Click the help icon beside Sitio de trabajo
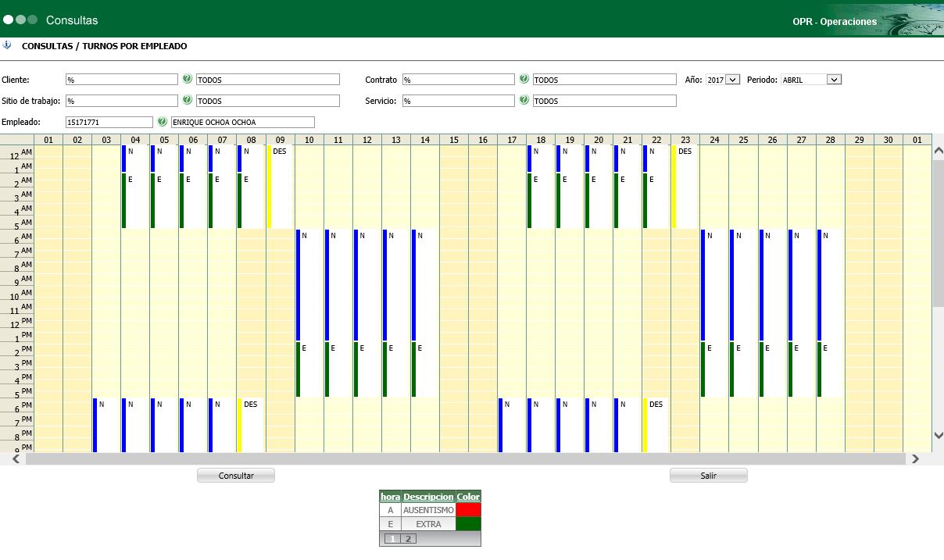Image resolution: width=944 pixels, height=560 pixels. [188, 100]
